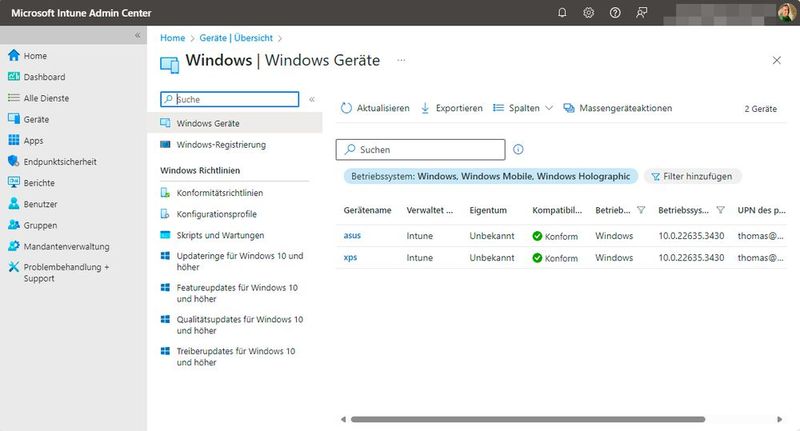The image size is (800, 431).
Task: Click the Home house icon in sidebar
Action: 14,55
